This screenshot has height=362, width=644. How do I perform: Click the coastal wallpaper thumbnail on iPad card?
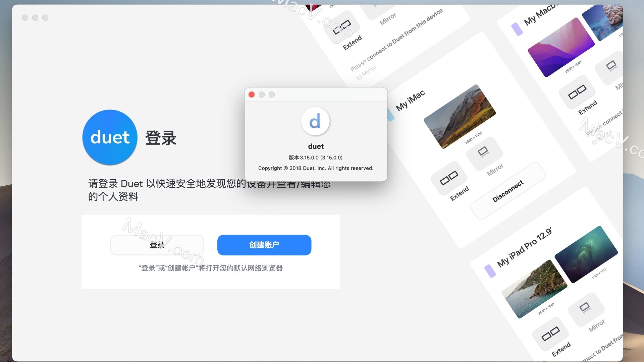534,289
